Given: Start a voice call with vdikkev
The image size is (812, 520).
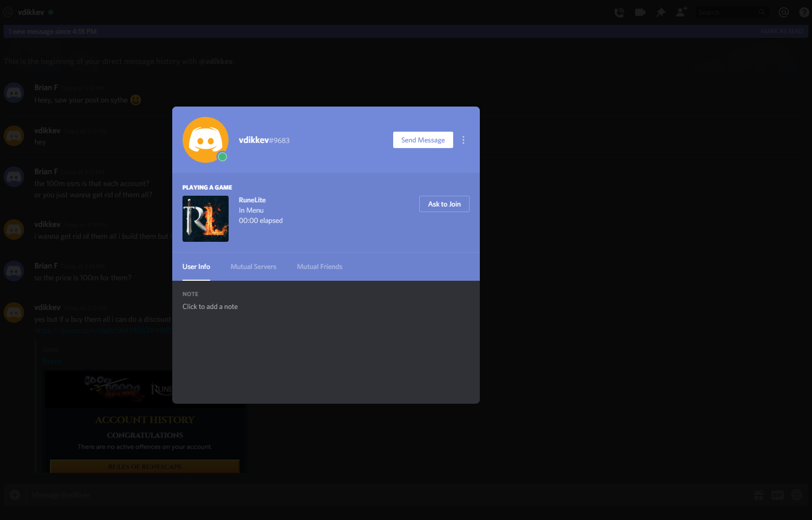Looking at the screenshot, I should click(x=619, y=12).
